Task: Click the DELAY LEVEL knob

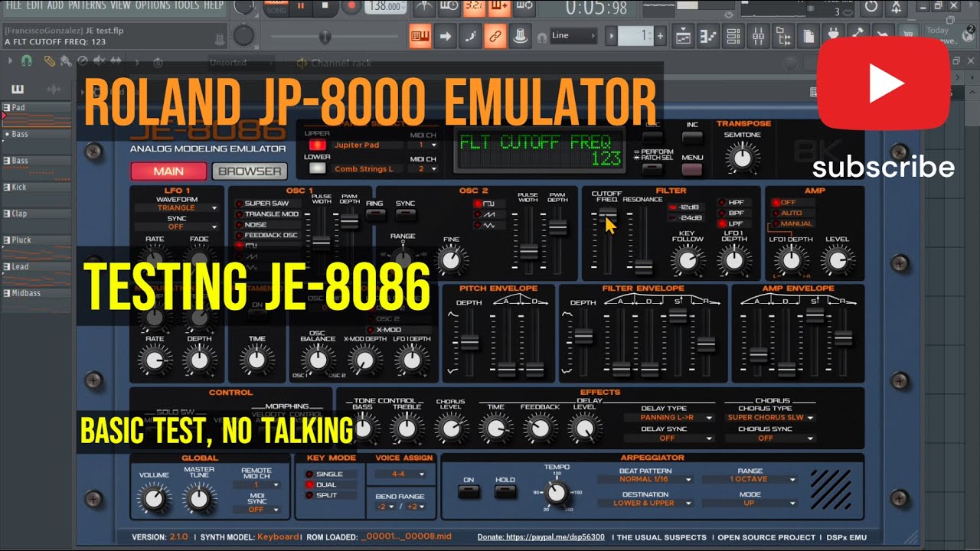Action: click(584, 429)
